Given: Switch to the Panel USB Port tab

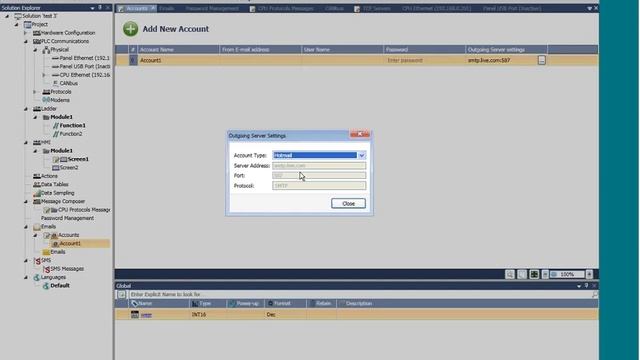Looking at the screenshot, I should 512,9.
